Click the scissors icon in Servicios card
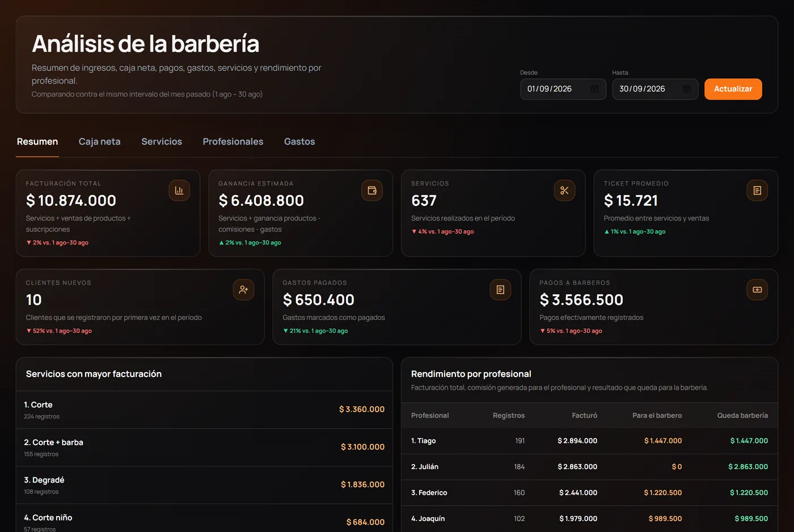Viewport: 794px width, 532px height. pyautogui.click(x=564, y=191)
